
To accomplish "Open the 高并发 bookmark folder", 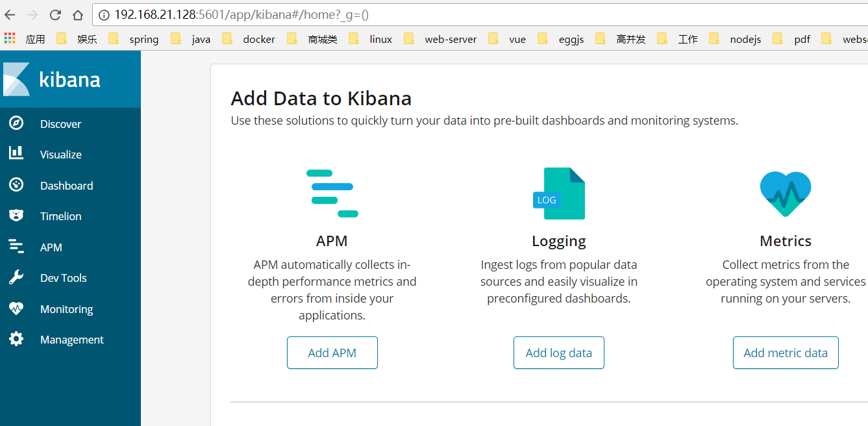I will 621,39.
